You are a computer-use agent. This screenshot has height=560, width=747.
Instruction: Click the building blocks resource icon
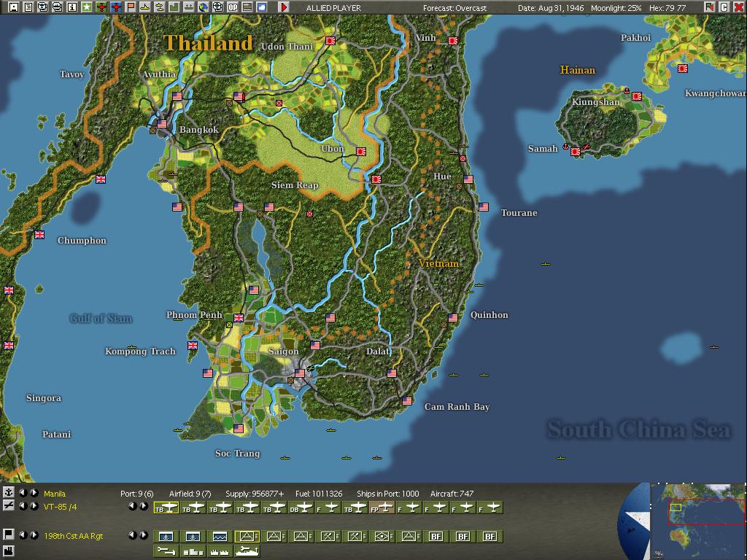(193, 551)
